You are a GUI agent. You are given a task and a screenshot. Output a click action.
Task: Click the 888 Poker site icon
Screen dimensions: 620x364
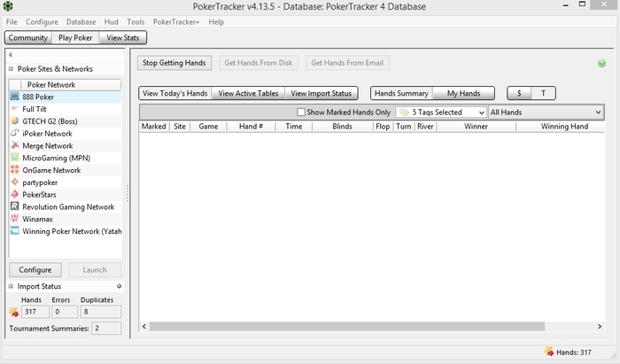pos(15,97)
